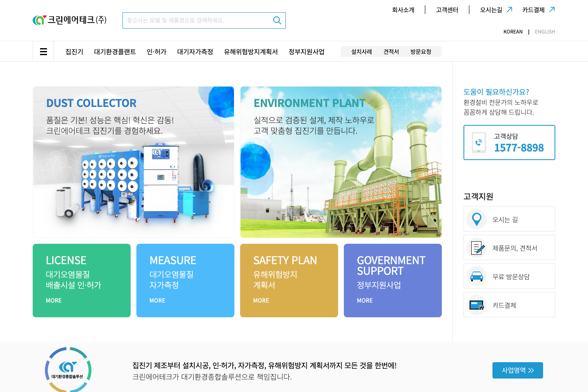
Task: Click 견적서 in the gray bar
Action: [x=391, y=52]
